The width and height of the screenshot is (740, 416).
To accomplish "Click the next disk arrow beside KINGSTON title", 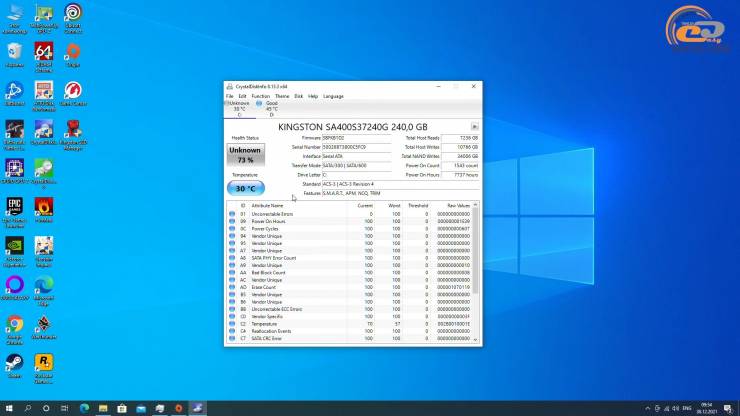I will (475, 127).
